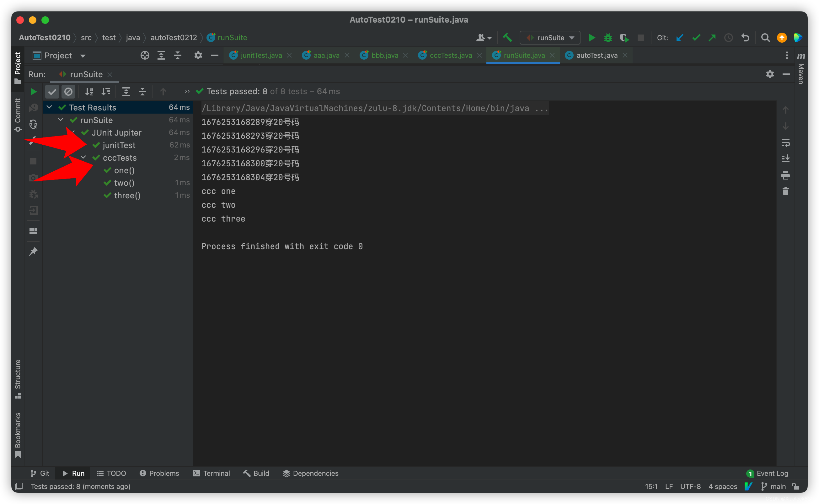Click the 4 spaces indent setting
This screenshot has height=504, width=819.
pyautogui.click(x=723, y=486)
